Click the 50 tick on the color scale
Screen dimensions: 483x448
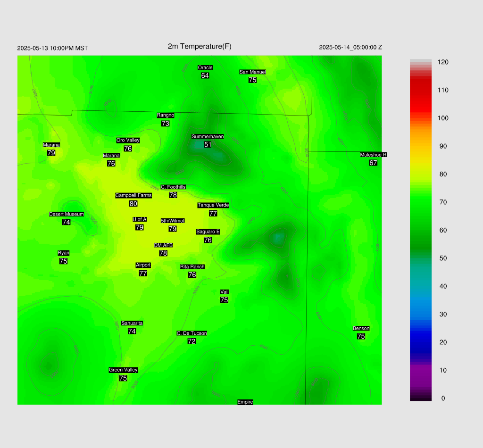coord(443,258)
